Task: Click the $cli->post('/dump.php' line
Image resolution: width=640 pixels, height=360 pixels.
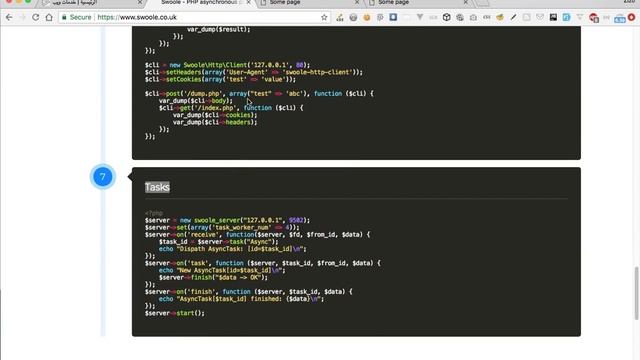Action: (x=259, y=93)
